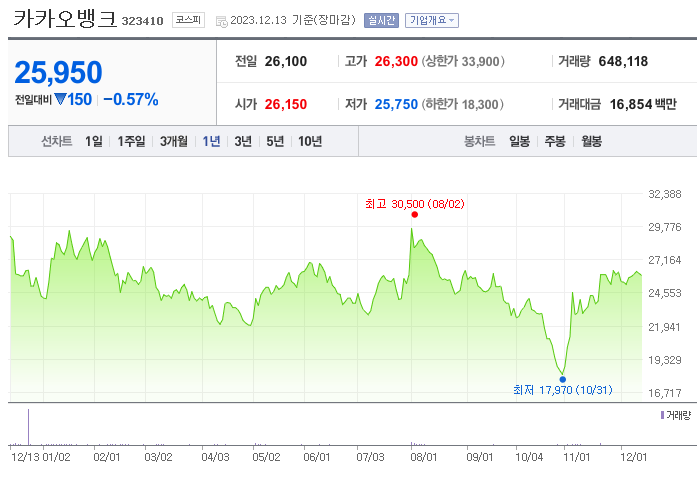Viewport: 697px width, 477px height.
Task: Select the 3개월 line chart period
Action: click(174, 141)
